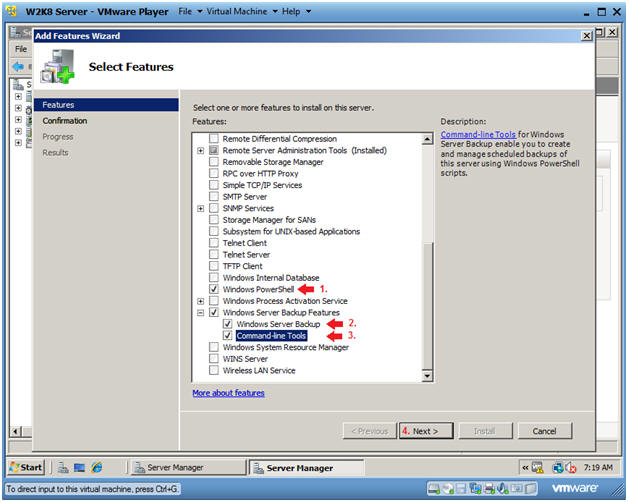Show hidden tray icons chevron
The width and height of the screenshot is (628, 502).
pos(525,468)
